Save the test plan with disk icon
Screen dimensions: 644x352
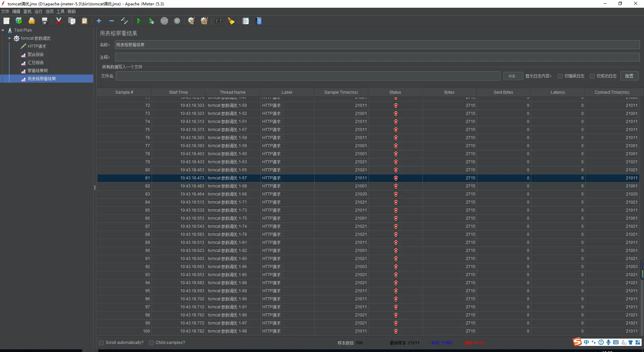[x=45, y=21]
